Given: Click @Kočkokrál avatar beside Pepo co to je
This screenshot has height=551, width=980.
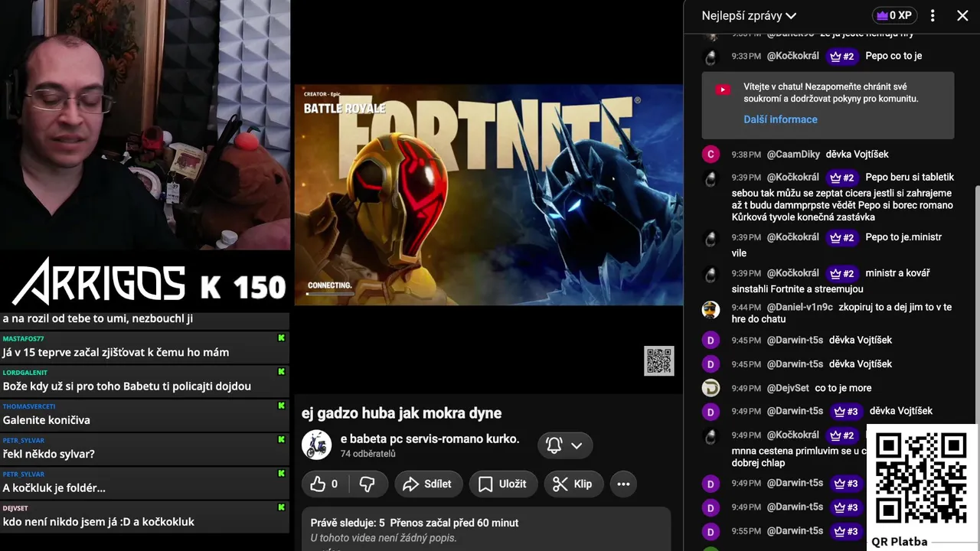Looking at the screenshot, I should [x=710, y=57].
